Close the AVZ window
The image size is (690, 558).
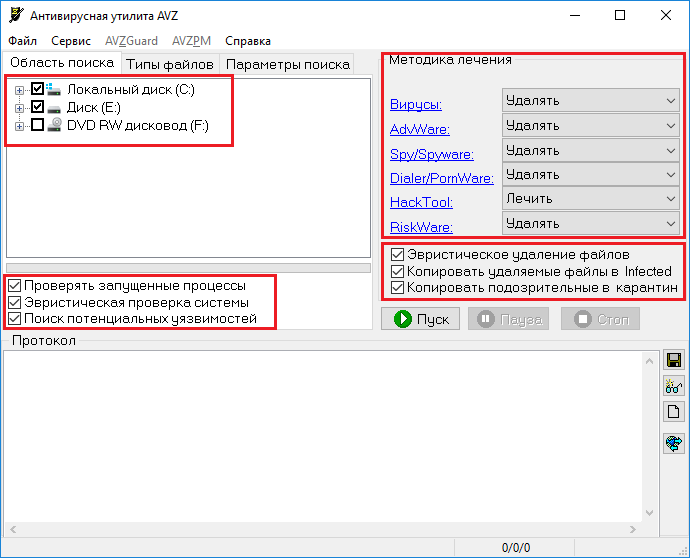[666, 15]
